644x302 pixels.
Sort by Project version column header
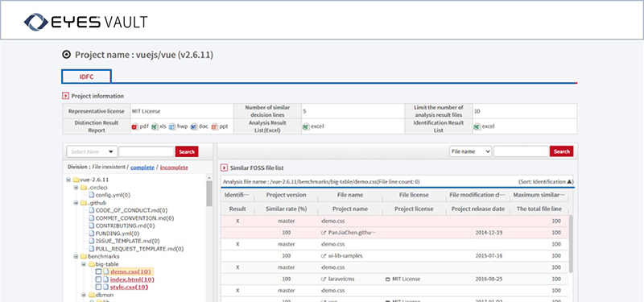click(x=287, y=195)
